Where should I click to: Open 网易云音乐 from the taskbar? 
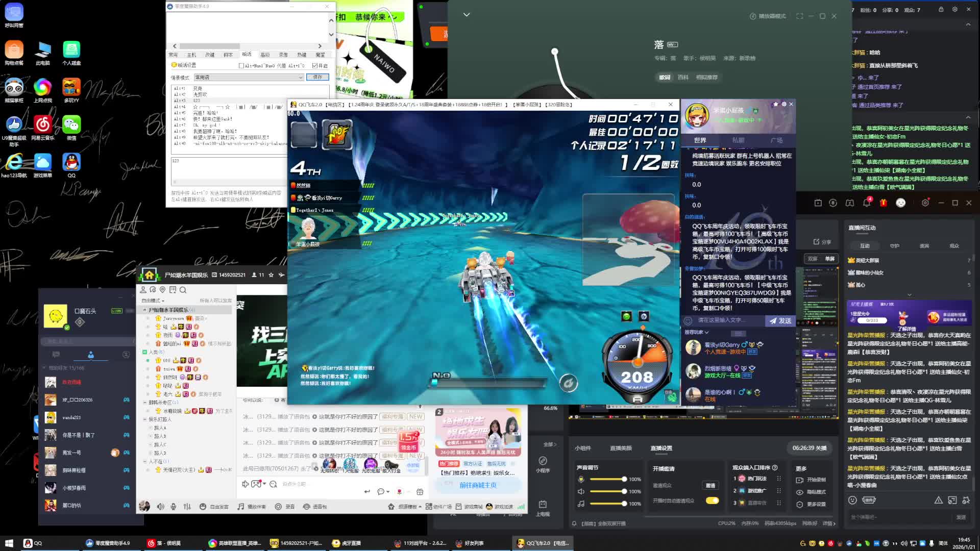[x=164, y=543]
